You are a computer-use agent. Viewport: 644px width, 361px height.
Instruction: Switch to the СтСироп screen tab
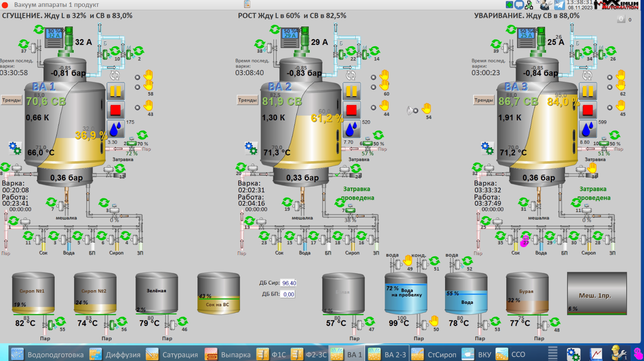pos(434,354)
